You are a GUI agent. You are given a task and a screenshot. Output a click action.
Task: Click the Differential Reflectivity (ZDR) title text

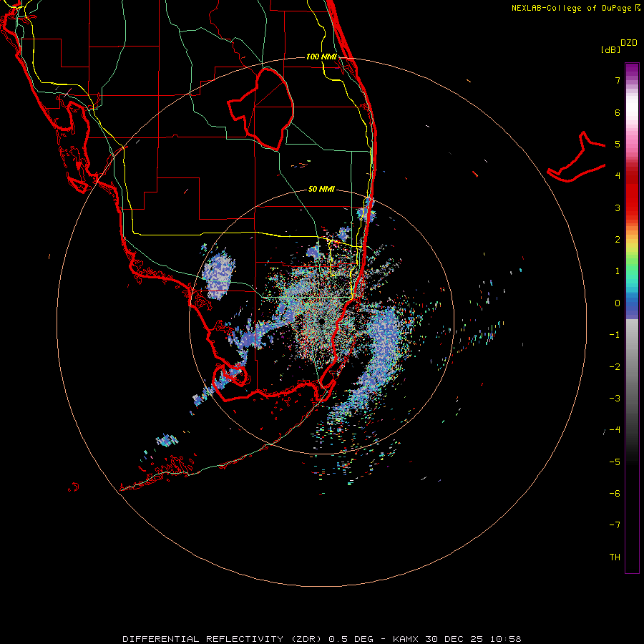click(223, 639)
